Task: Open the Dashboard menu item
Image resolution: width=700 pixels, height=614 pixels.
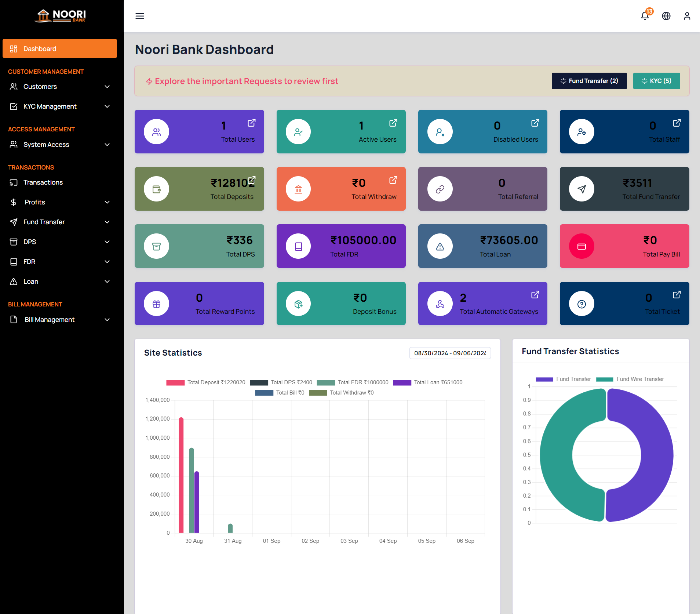Action: pyautogui.click(x=59, y=48)
